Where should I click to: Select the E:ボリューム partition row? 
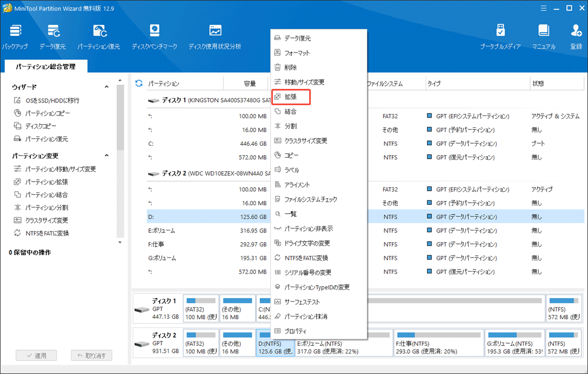tap(208, 230)
